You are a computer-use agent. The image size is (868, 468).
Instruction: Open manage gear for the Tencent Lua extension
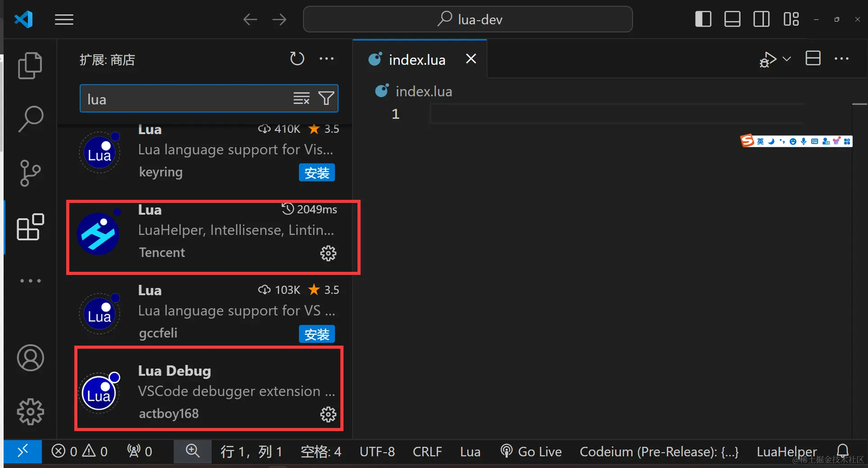point(328,253)
